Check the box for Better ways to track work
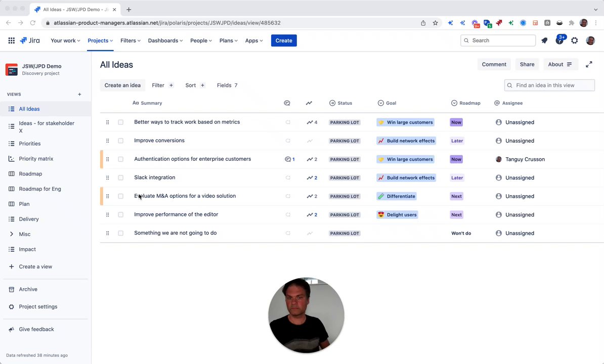The width and height of the screenshot is (604, 364). (x=120, y=122)
